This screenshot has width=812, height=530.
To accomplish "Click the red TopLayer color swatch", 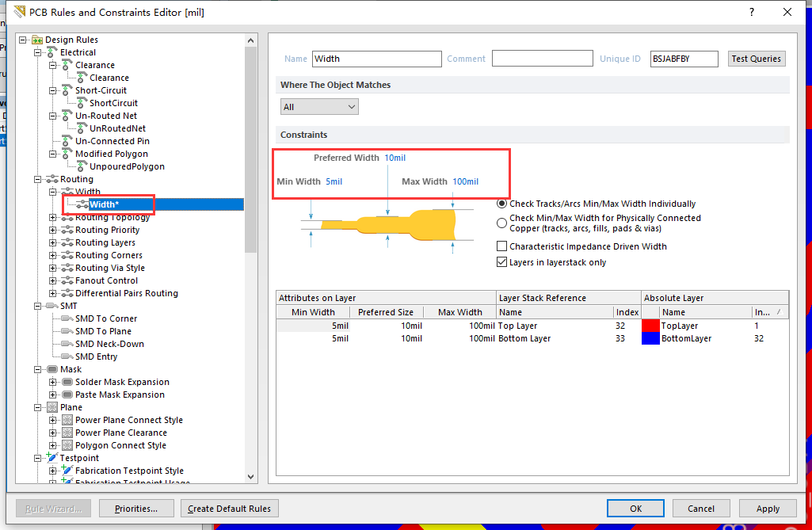I will (x=650, y=326).
